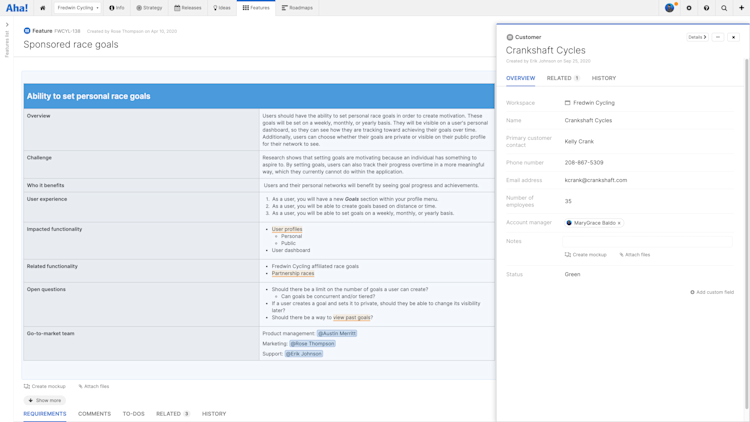The width and height of the screenshot is (750, 422).
Task: Click Attach files below the feature description
Action: [94, 386]
